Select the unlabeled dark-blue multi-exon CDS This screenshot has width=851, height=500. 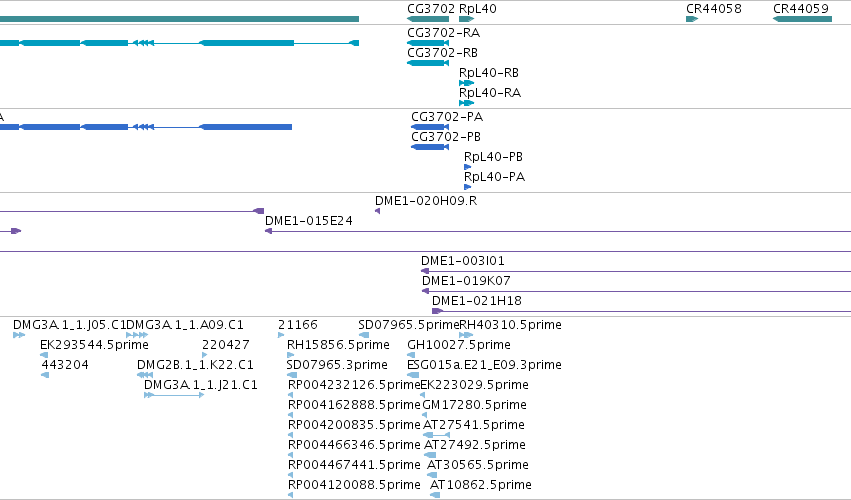[x=146, y=127]
